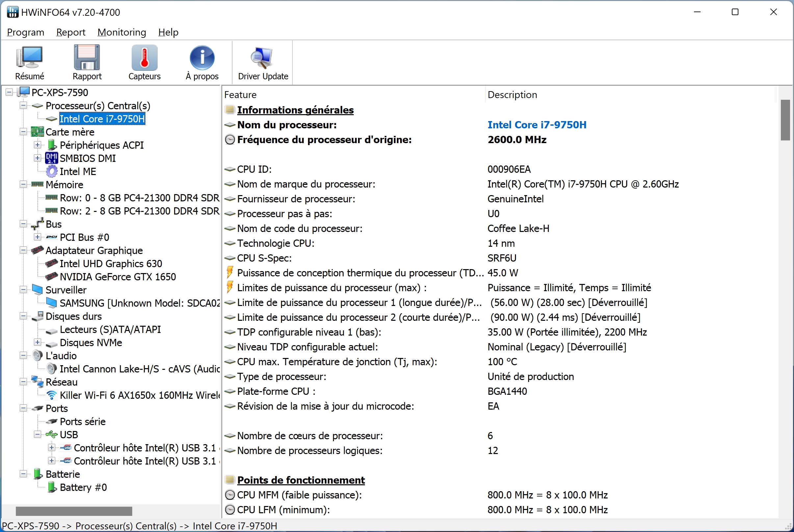Click the Feature column header
This screenshot has width=794, height=532.
(354, 95)
